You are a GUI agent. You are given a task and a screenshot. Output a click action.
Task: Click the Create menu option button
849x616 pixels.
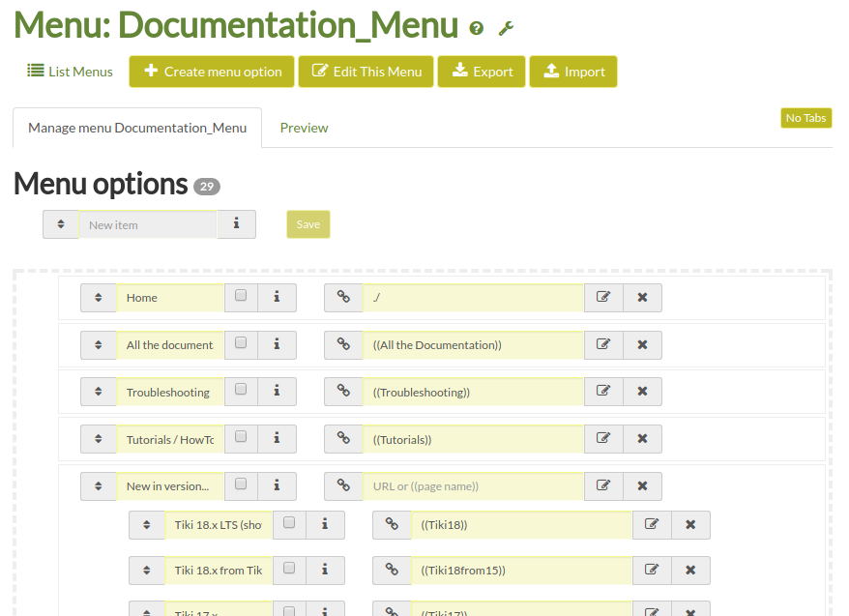pos(212,72)
